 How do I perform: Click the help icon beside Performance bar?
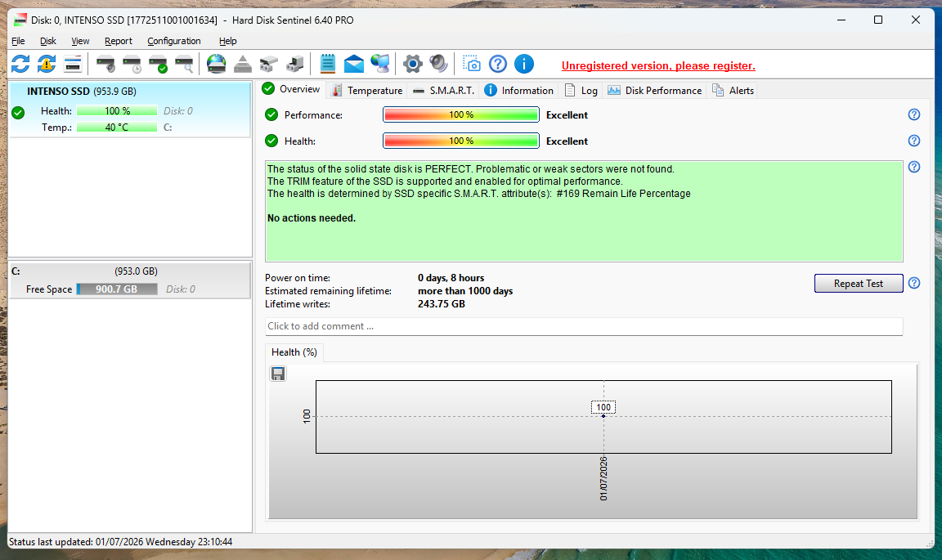pos(913,114)
